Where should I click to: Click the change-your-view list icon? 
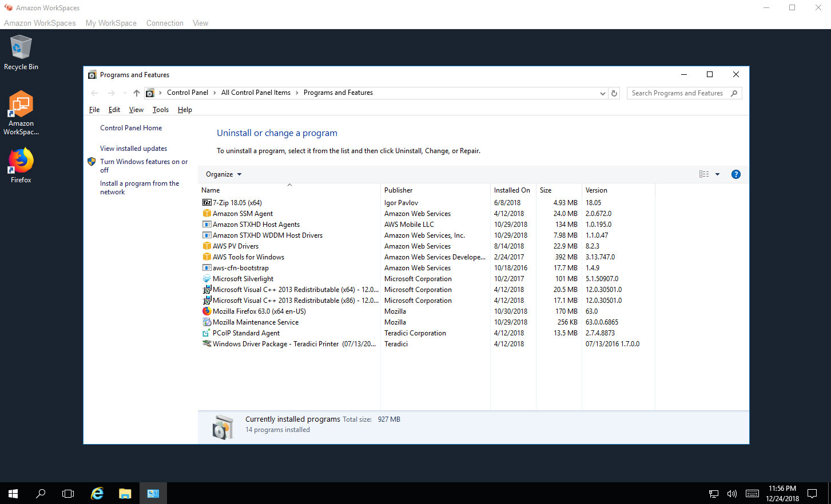[x=703, y=174]
